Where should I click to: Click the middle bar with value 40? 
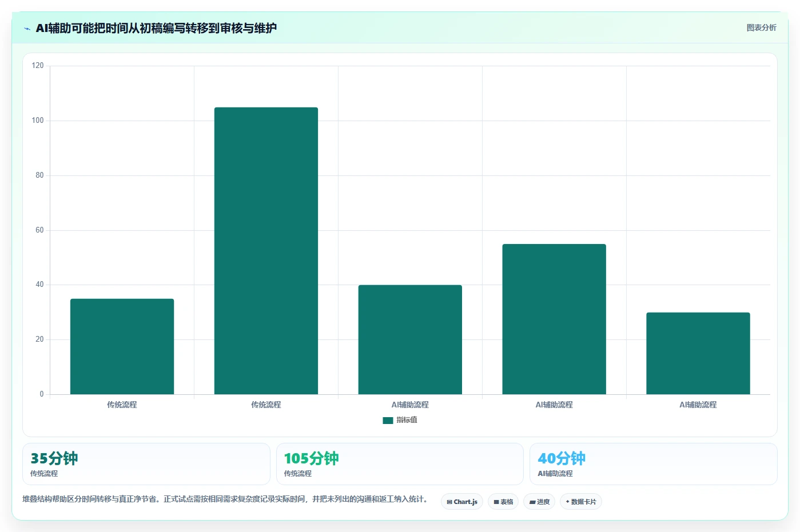click(x=410, y=339)
